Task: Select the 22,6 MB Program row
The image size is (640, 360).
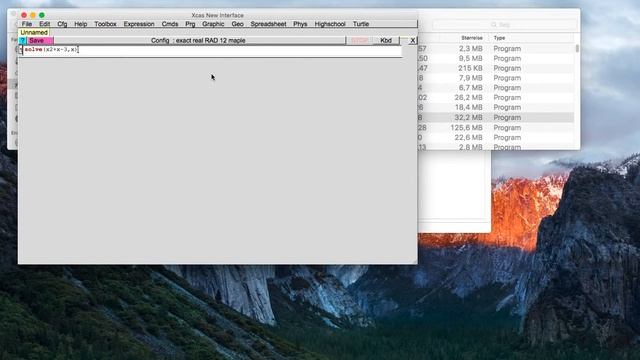Action: coord(496,138)
